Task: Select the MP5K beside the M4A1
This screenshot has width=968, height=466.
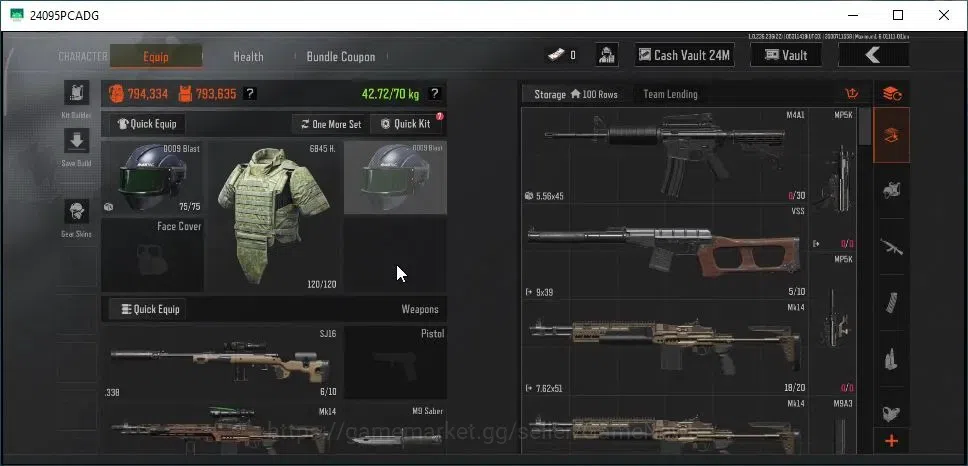Action: [833, 180]
